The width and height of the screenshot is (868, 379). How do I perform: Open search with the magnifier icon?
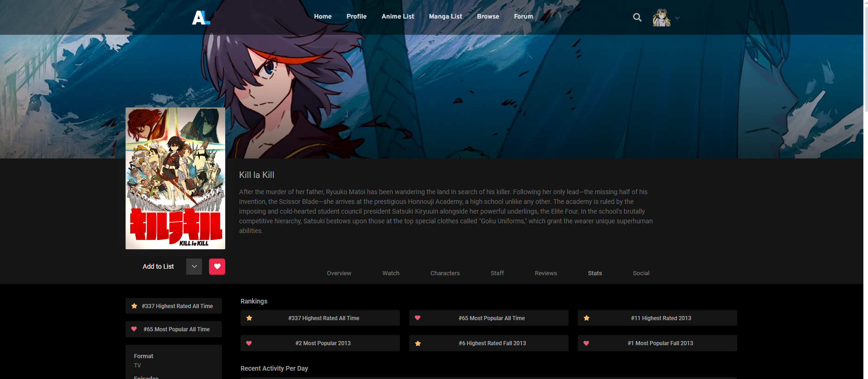tap(637, 18)
